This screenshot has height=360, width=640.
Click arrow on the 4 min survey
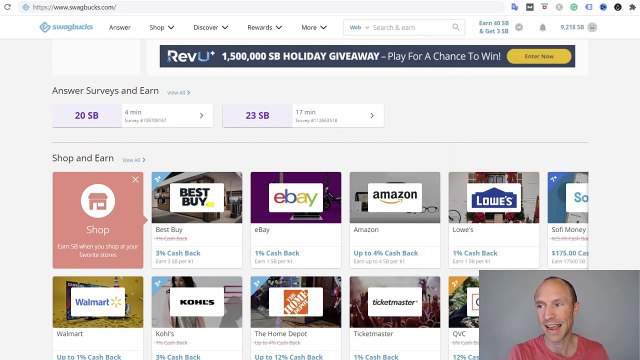pyautogui.click(x=202, y=116)
